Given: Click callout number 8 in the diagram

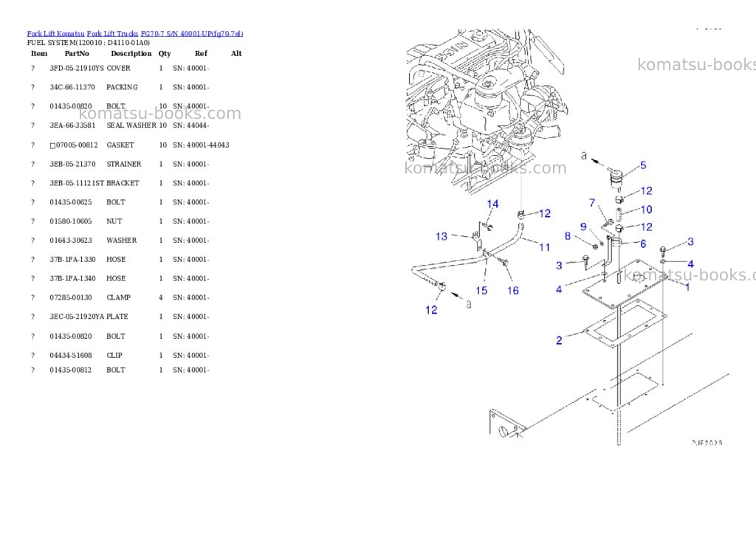Looking at the screenshot, I should tap(568, 235).
